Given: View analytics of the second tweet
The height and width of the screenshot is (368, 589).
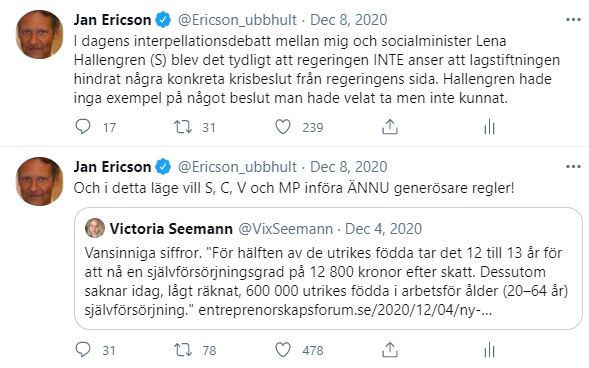Looking at the screenshot, I should pos(489,350).
